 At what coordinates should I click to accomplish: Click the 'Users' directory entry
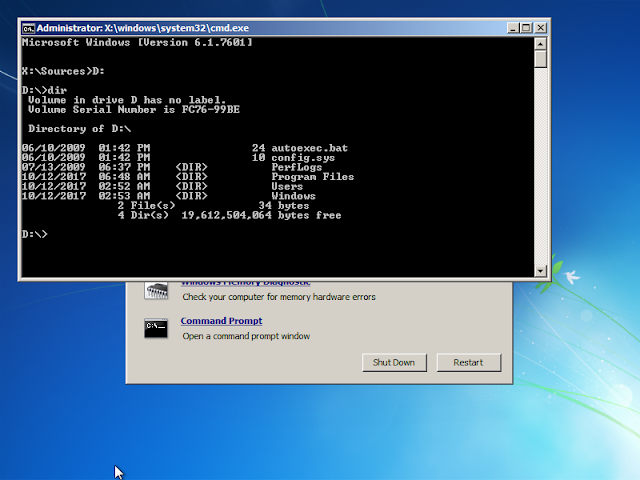point(287,186)
